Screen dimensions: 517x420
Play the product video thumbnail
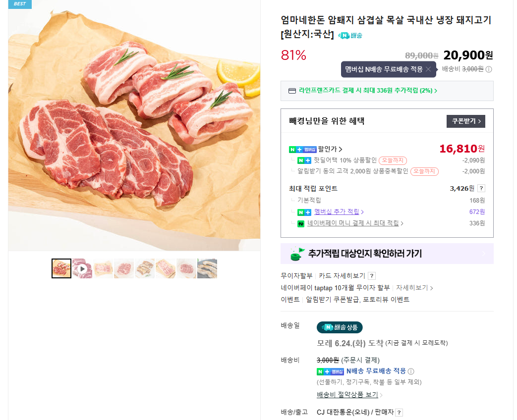point(82,268)
